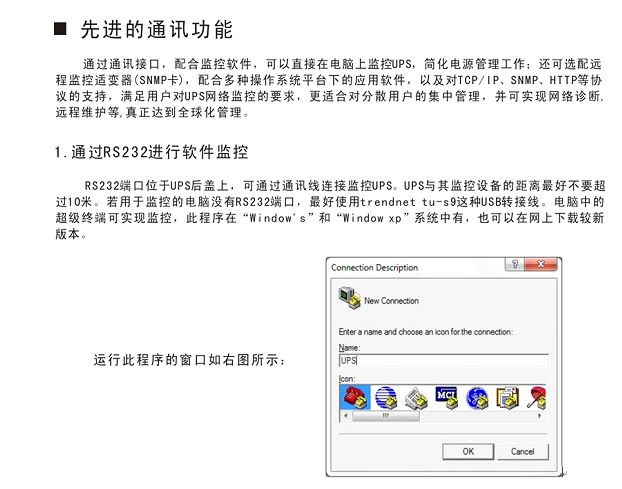Viewport: 622px width, 489px height.
Task: Click the Name field containing UPS
Action: (x=443, y=361)
